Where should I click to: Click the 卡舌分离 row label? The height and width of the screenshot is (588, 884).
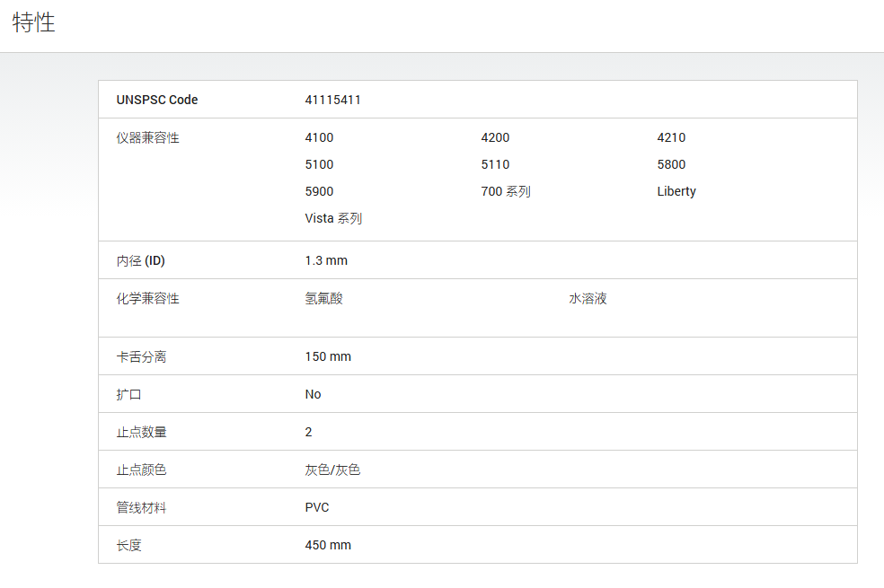tap(142, 357)
